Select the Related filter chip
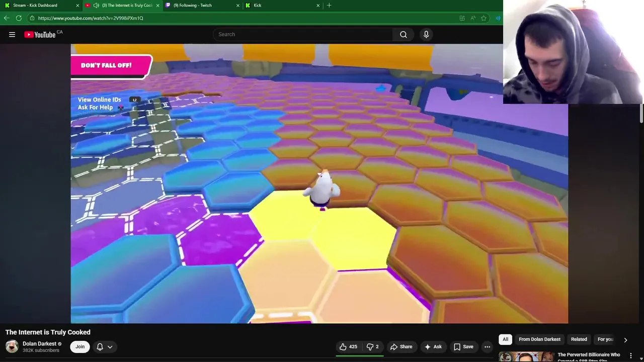 point(579,339)
